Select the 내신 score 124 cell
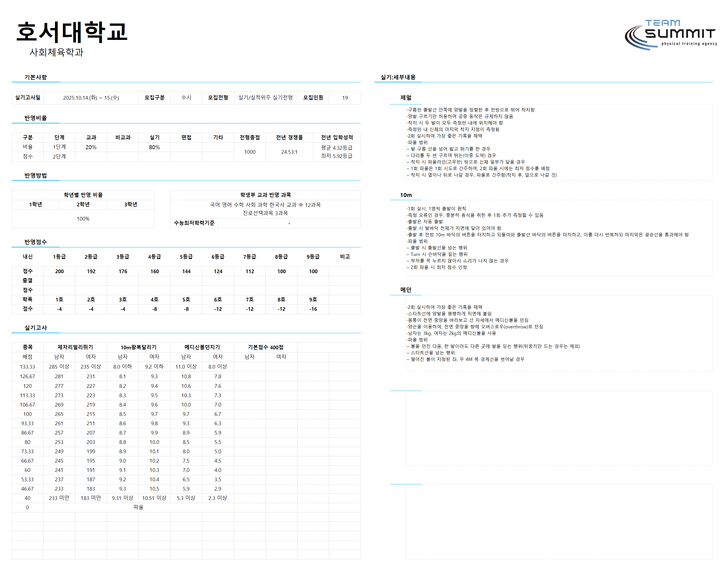Image resolution: width=728 pixels, height=569 pixels. click(218, 271)
